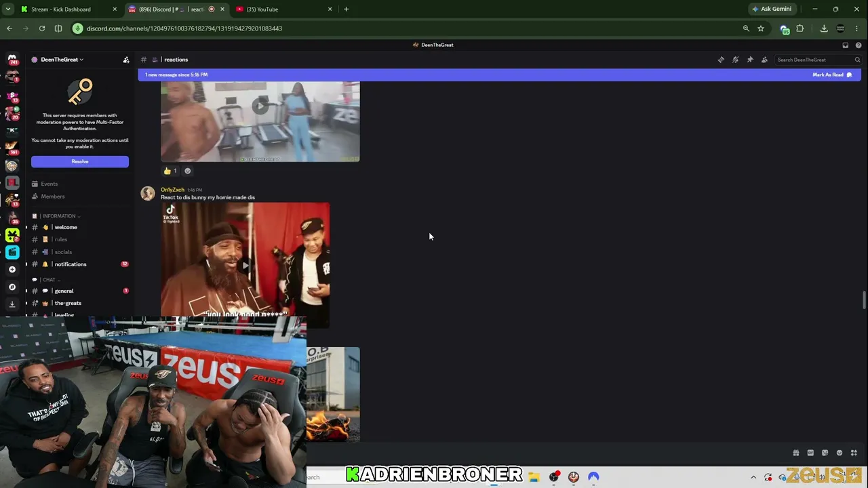Click the Resolve button

(80, 161)
